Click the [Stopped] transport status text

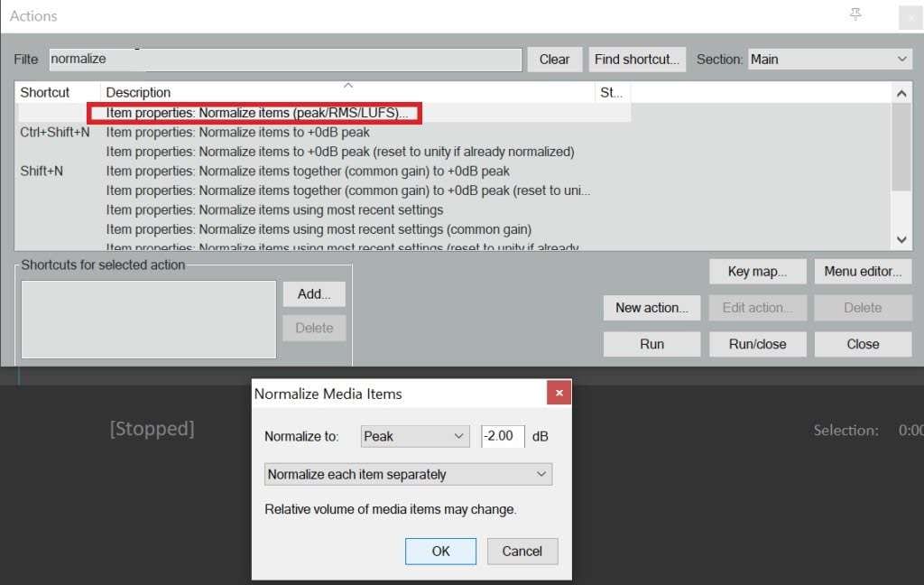(x=152, y=429)
